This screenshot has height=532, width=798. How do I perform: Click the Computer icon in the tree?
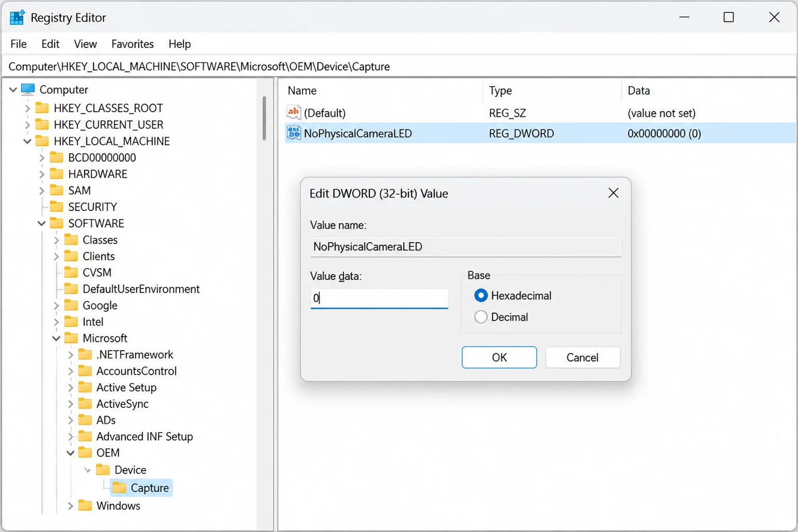[28, 89]
